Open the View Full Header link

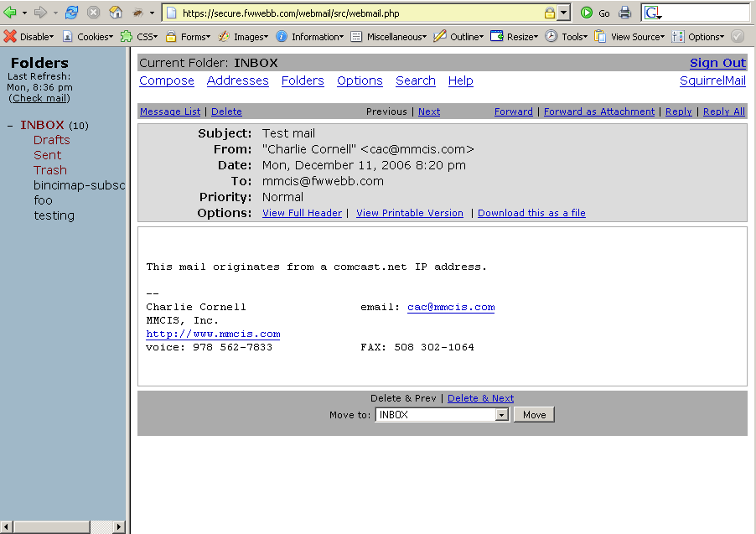click(x=302, y=213)
